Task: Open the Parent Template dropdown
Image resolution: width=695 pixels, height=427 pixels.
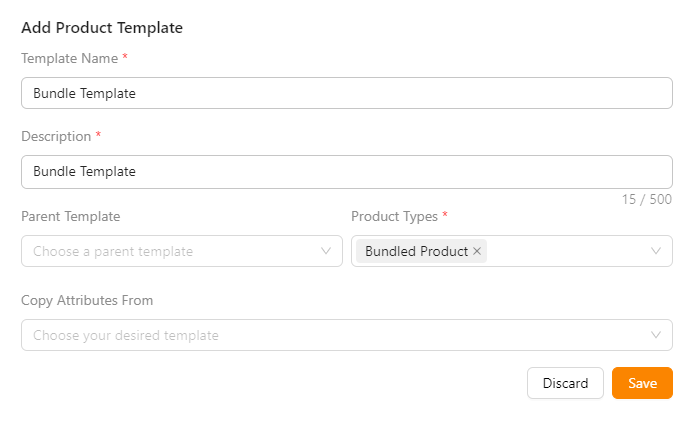Action: (170, 251)
